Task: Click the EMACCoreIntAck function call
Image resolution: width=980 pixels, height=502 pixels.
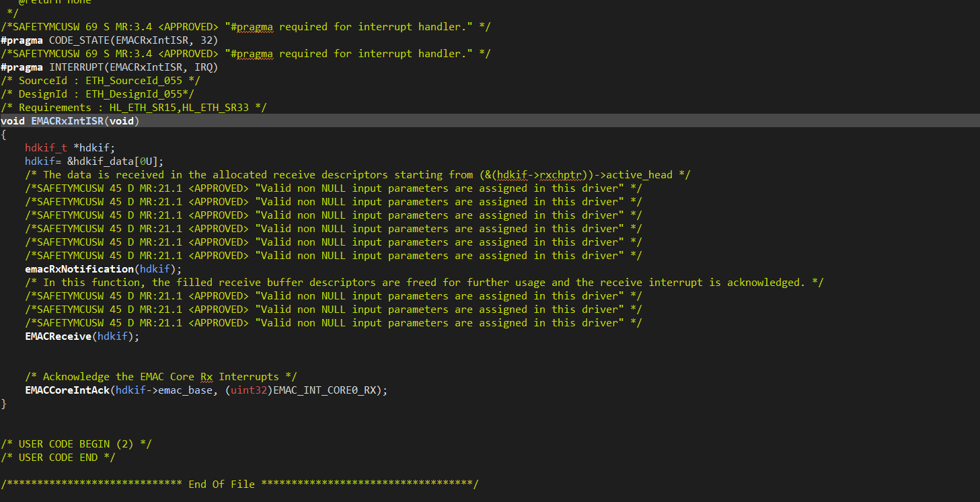Action: 67,390
